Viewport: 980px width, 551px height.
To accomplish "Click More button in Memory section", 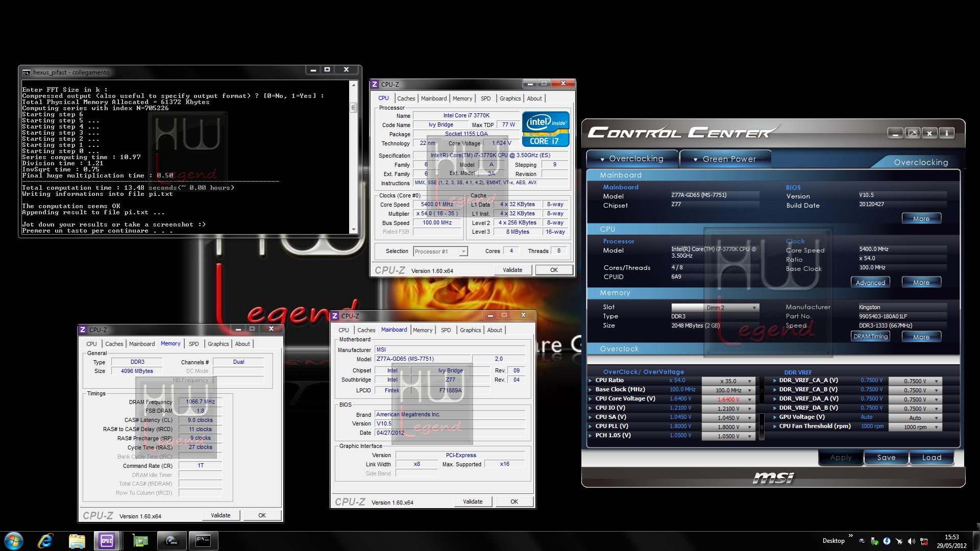I will pyautogui.click(x=921, y=337).
